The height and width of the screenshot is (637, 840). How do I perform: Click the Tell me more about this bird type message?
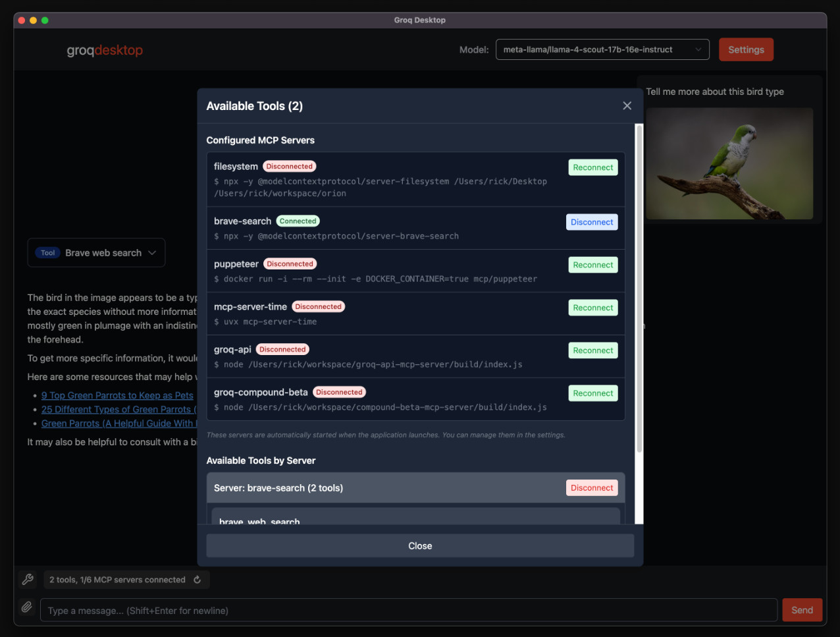point(715,92)
